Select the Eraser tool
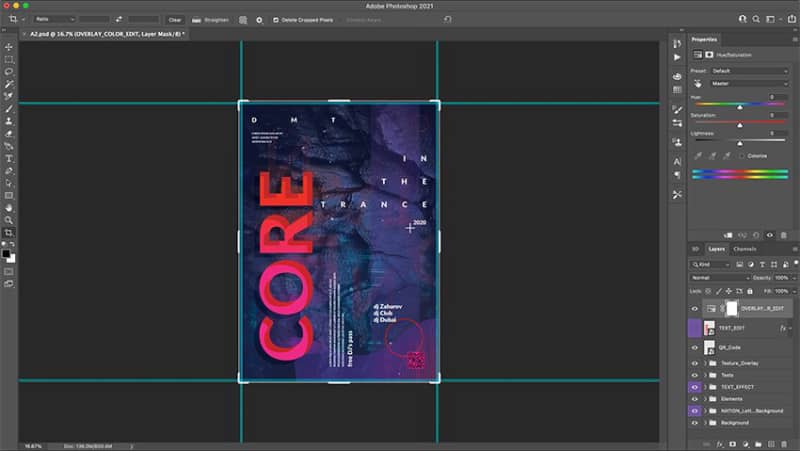 click(x=9, y=134)
